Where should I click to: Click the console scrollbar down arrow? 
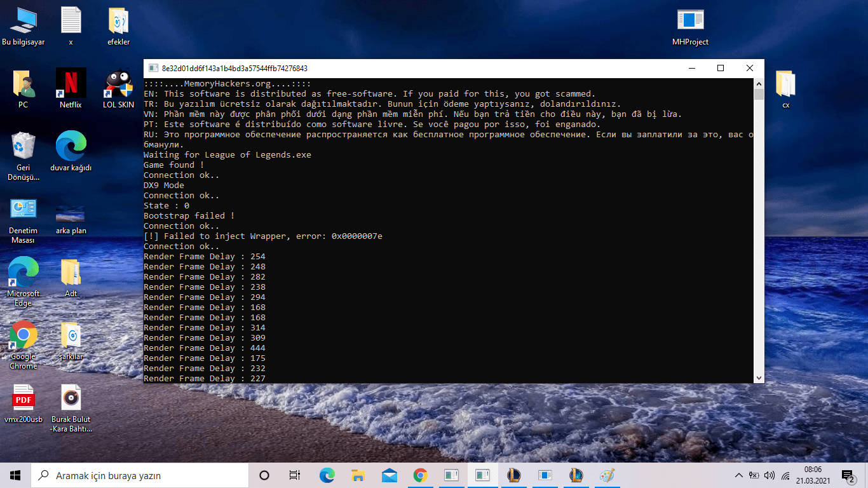click(759, 377)
